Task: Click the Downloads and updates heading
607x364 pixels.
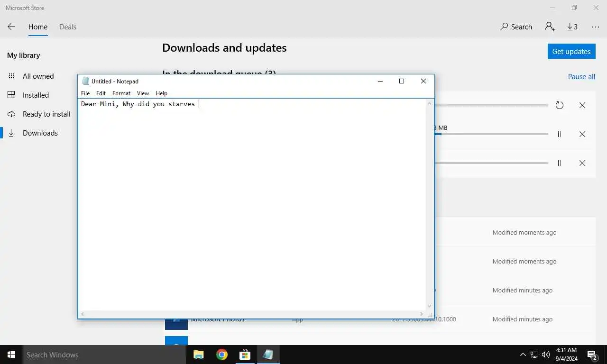Action: tap(224, 48)
